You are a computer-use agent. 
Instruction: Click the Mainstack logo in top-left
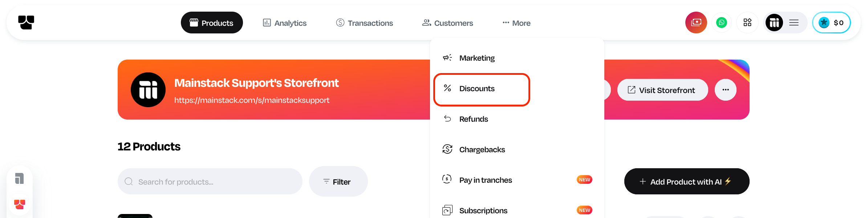point(26,23)
